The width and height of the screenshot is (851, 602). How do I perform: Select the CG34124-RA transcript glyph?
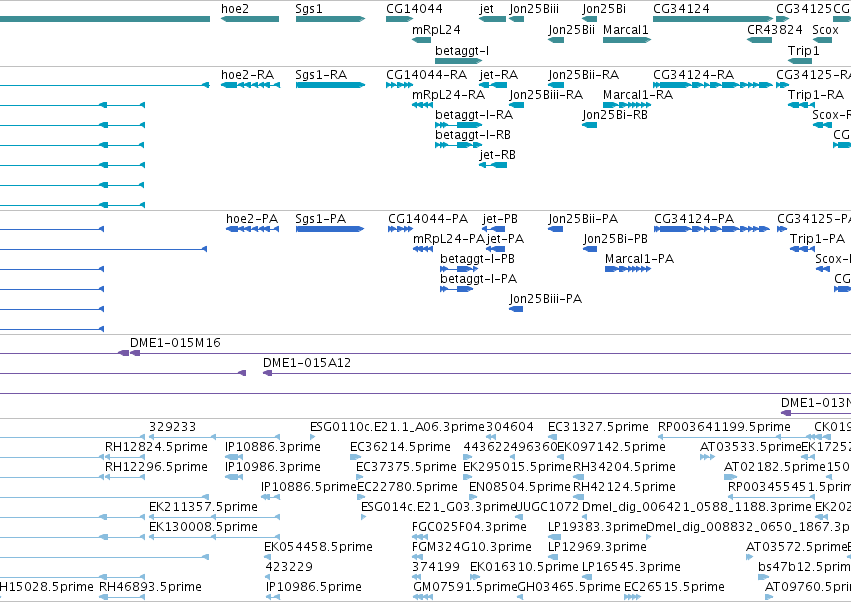click(x=713, y=85)
